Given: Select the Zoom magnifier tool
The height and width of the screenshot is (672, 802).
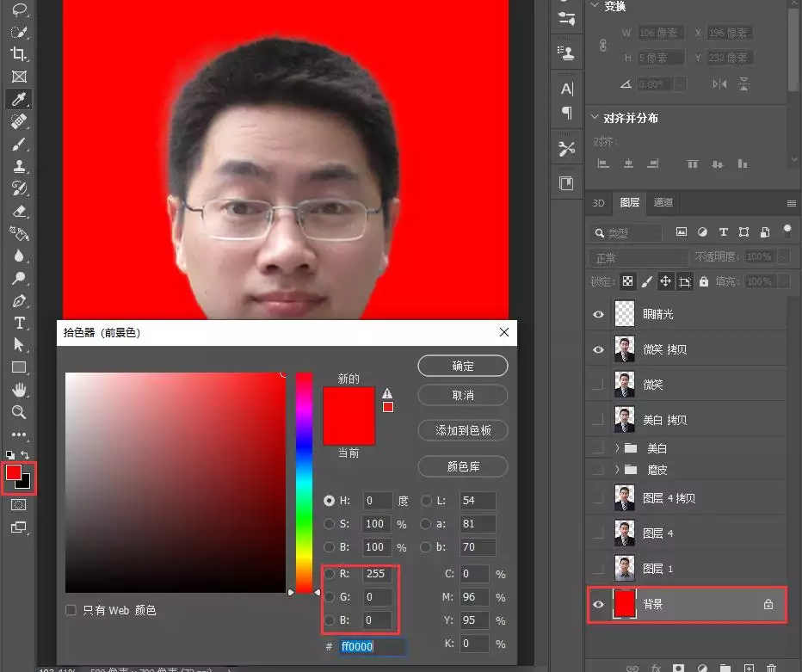Looking at the screenshot, I should (x=19, y=412).
